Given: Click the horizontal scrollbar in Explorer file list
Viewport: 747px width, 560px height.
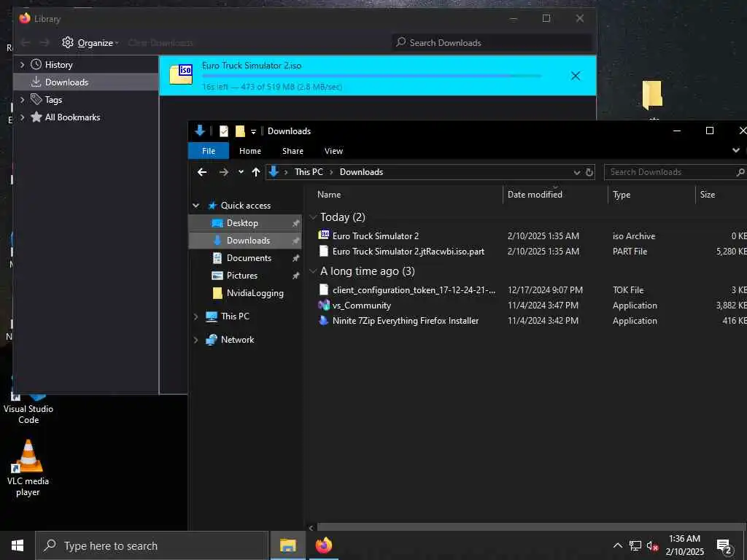Looking at the screenshot, I should (531, 527).
